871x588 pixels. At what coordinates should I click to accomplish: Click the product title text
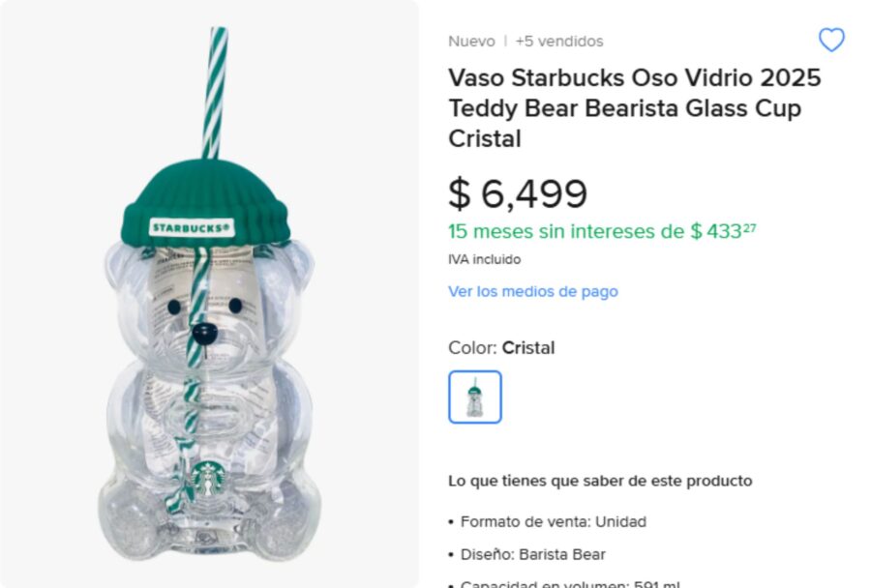click(634, 107)
